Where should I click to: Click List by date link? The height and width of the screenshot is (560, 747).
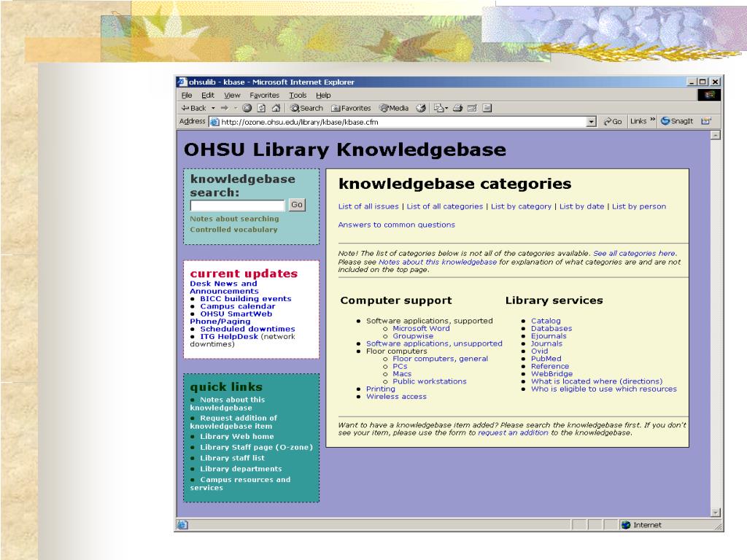click(581, 206)
